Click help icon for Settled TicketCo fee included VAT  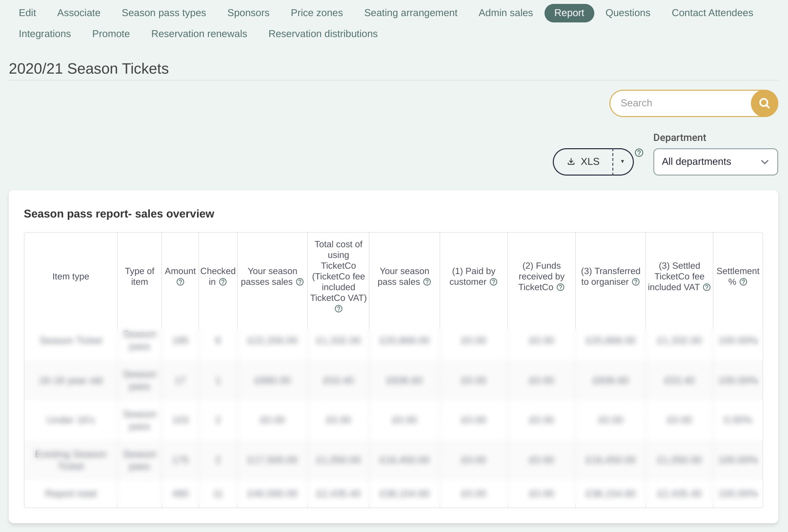click(707, 287)
